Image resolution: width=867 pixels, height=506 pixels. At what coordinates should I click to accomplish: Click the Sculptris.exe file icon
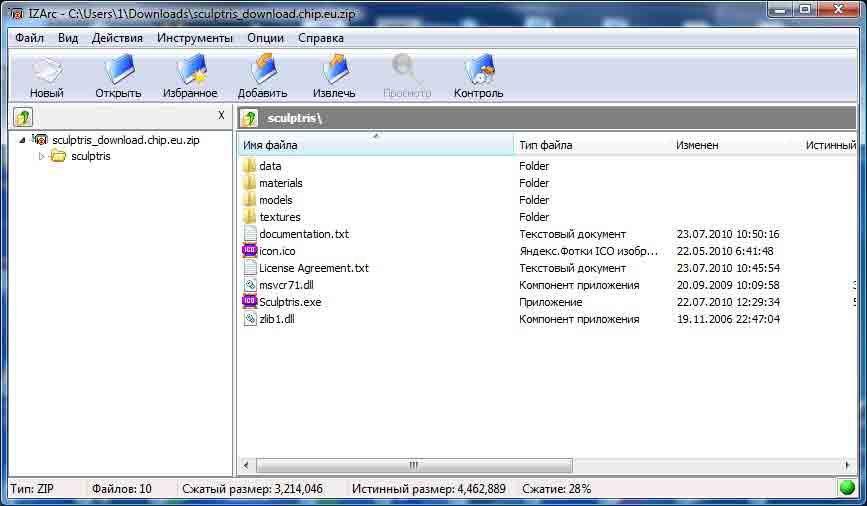[250, 302]
